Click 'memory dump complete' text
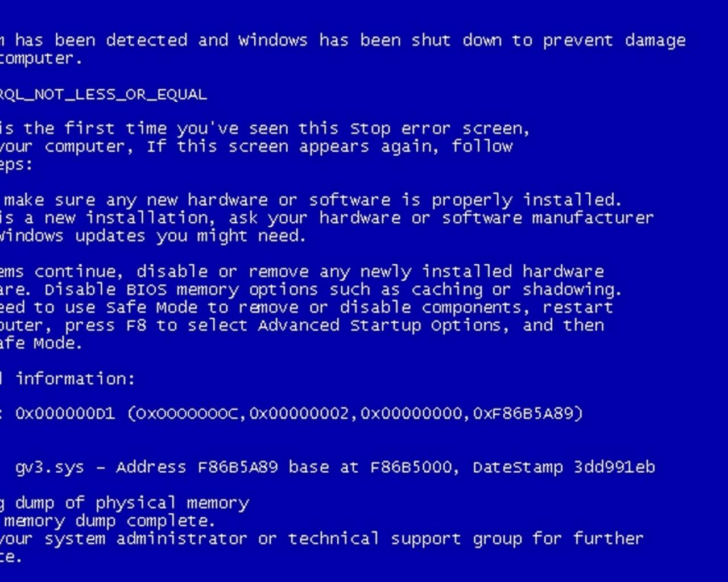This screenshot has width=728, height=582. (x=108, y=521)
